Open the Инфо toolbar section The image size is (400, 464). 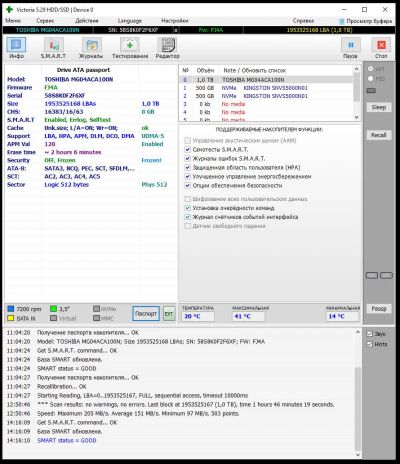[16, 48]
